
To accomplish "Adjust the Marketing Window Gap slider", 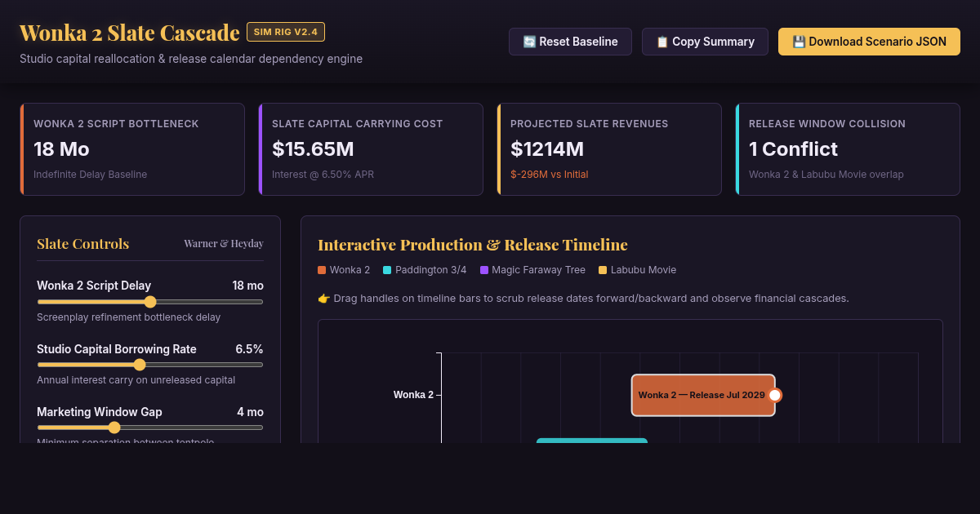I will coord(150,428).
